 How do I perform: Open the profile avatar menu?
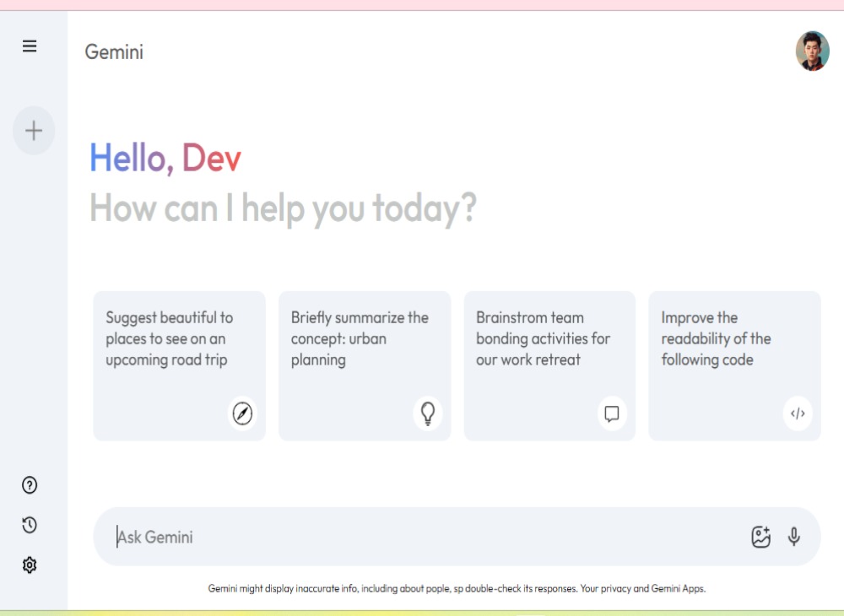[812, 50]
